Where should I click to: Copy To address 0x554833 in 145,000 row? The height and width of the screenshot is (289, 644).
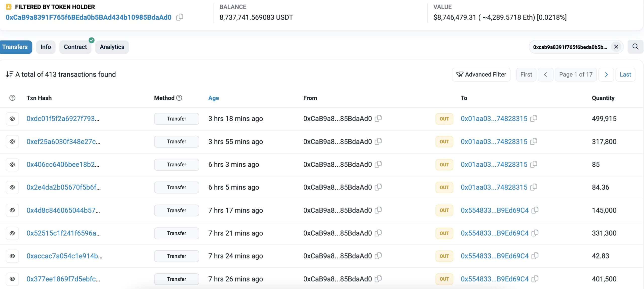(x=535, y=210)
